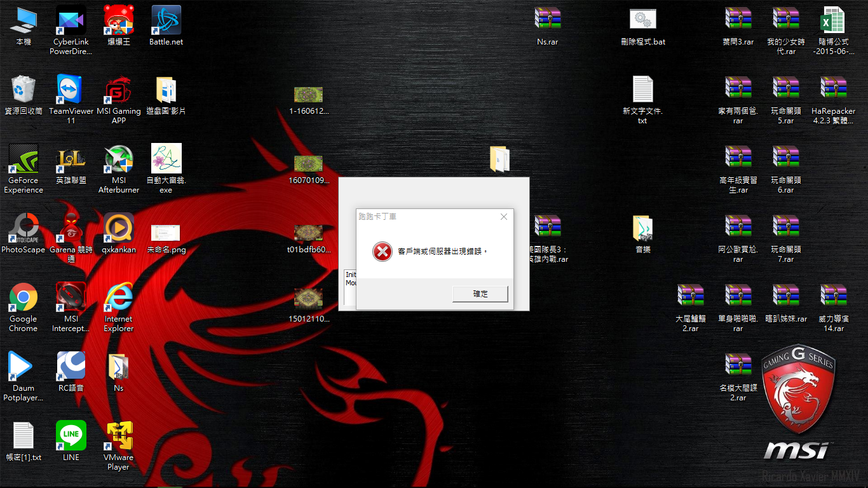
Task: Select 玩命關頭5.rar archive
Action: 785,100
